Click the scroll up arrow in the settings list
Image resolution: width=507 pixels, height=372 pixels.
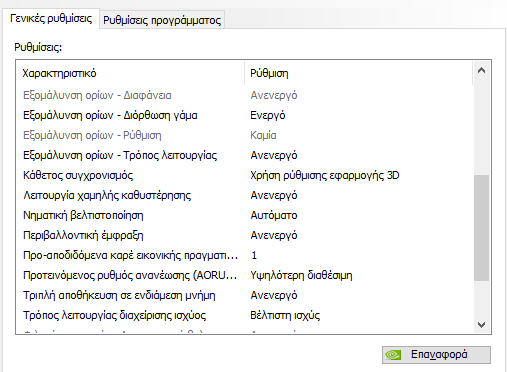point(481,70)
